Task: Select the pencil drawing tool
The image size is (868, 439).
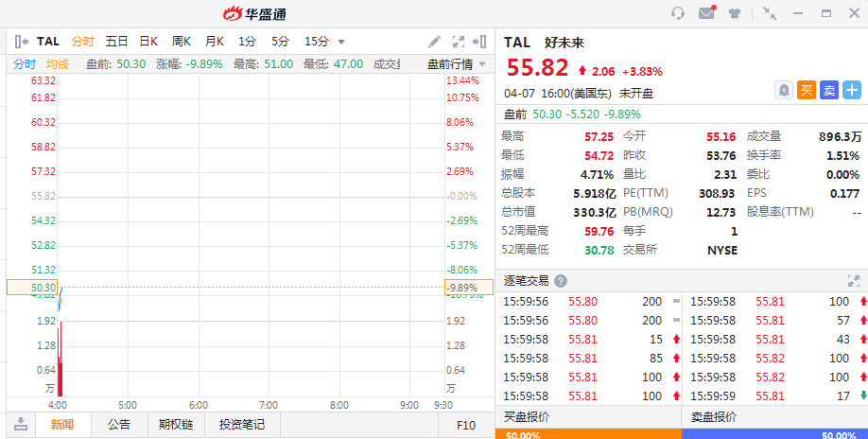Action: 435,42
